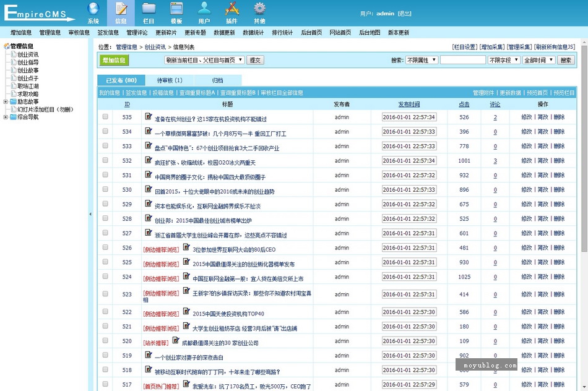Screen dimensions: 588x391
Task: Click the note icon in row 533
Action: [x=149, y=145]
